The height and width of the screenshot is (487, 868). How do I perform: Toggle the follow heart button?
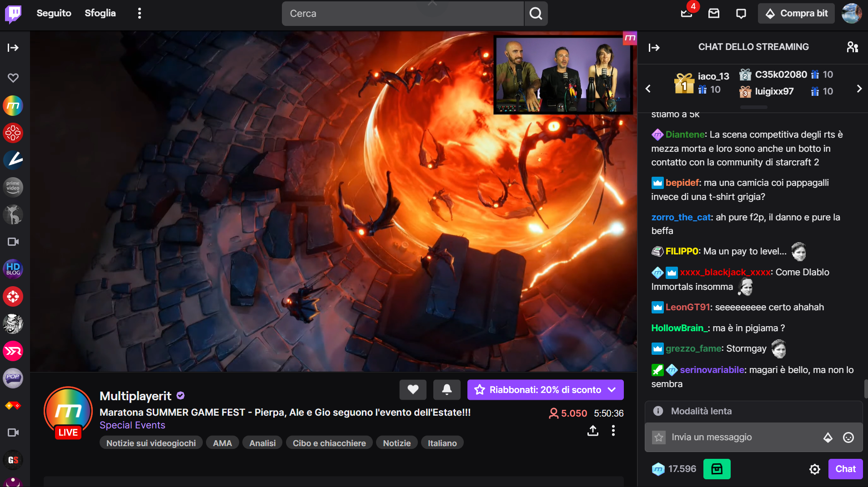413,390
